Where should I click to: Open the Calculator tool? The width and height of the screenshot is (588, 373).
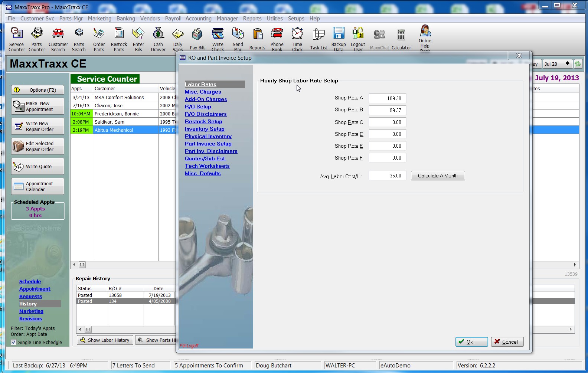pyautogui.click(x=401, y=39)
